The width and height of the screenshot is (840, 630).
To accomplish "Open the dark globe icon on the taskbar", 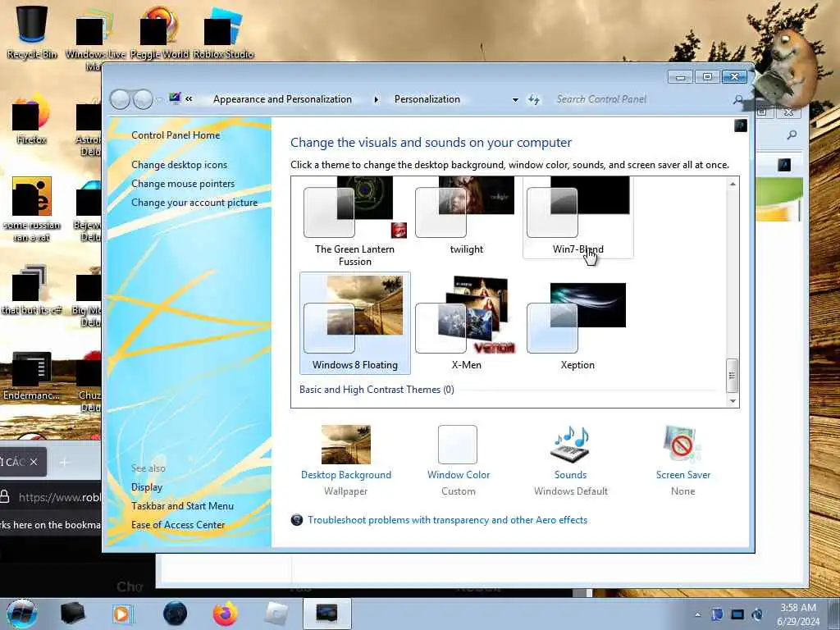I will pyautogui.click(x=175, y=614).
